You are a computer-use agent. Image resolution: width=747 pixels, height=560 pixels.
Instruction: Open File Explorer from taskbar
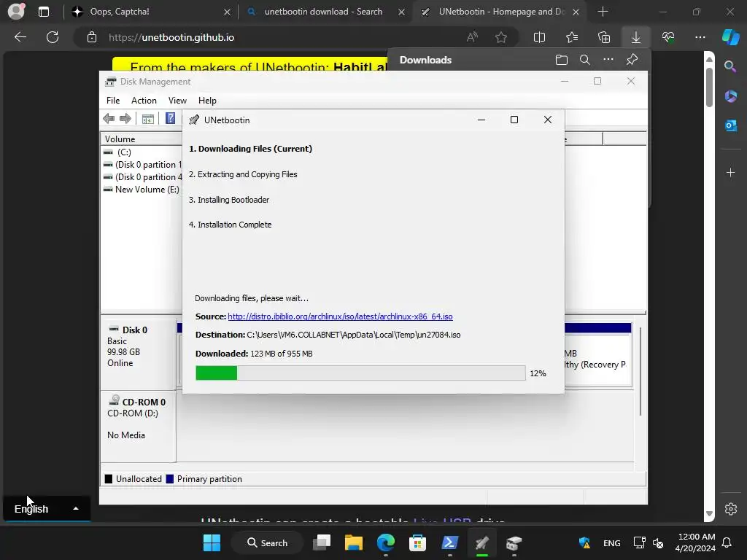pos(354,542)
